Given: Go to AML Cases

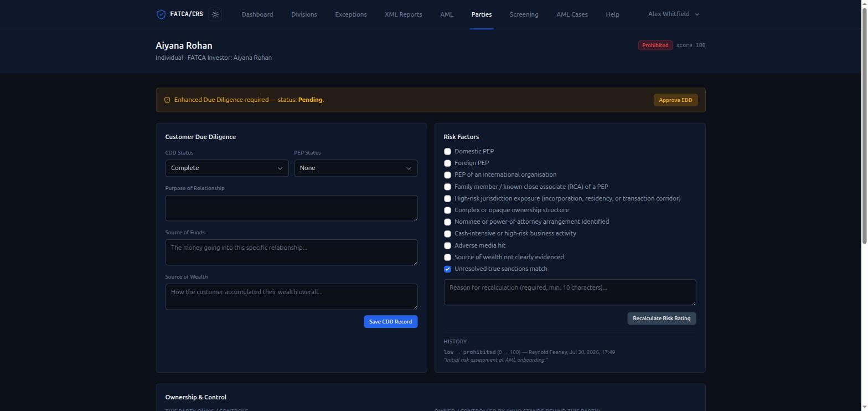Looking at the screenshot, I should point(572,14).
